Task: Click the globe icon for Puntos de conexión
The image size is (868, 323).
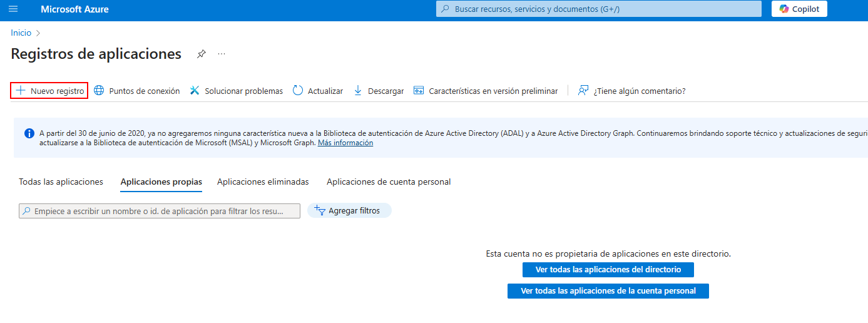Action: pos(99,91)
